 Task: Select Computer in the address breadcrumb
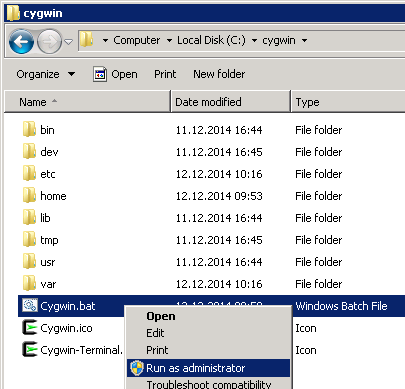point(137,40)
